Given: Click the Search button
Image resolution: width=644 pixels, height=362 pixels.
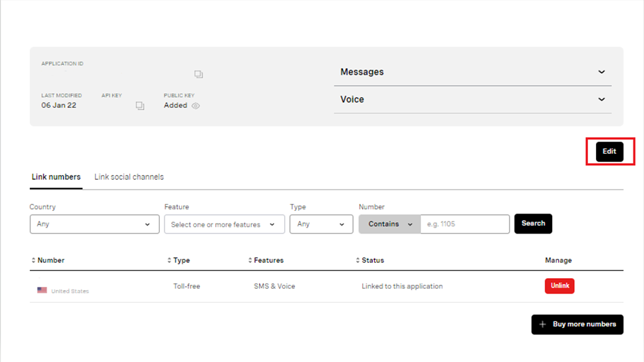Looking at the screenshot, I should point(533,224).
